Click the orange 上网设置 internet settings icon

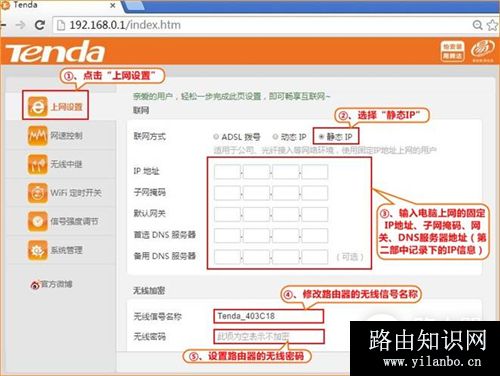[37, 106]
